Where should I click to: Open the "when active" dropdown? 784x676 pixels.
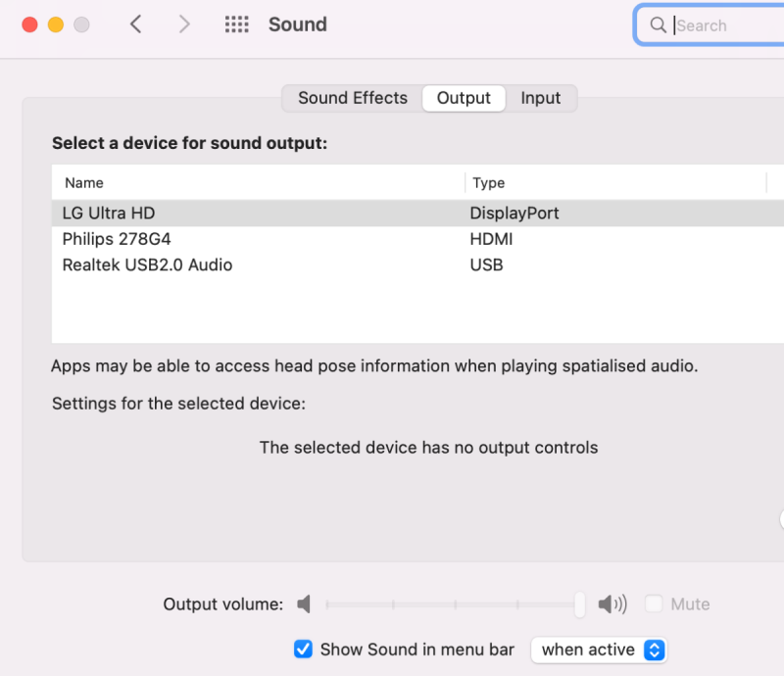pyautogui.click(x=599, y=650)
